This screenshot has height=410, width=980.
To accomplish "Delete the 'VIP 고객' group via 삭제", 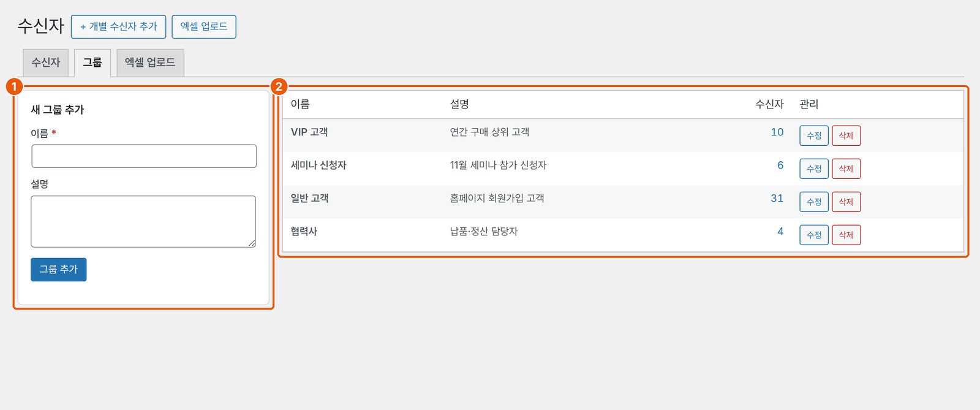I will 846,135.
